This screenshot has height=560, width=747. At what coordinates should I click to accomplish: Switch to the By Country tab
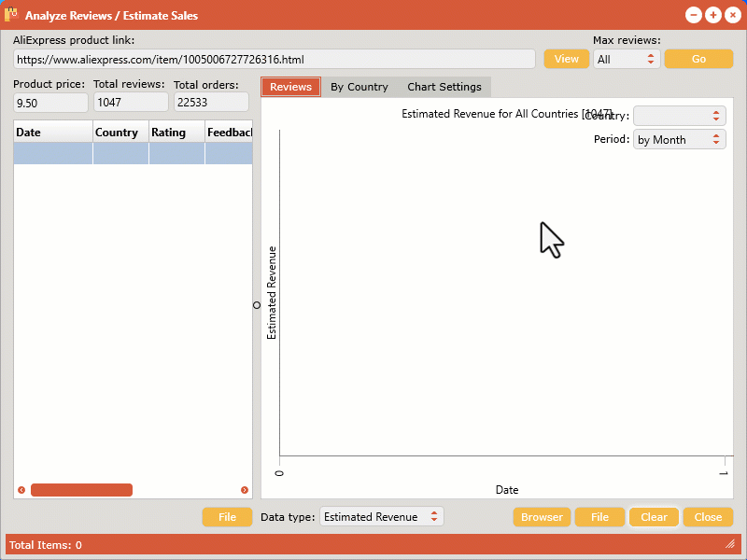(x=359, y=87)
